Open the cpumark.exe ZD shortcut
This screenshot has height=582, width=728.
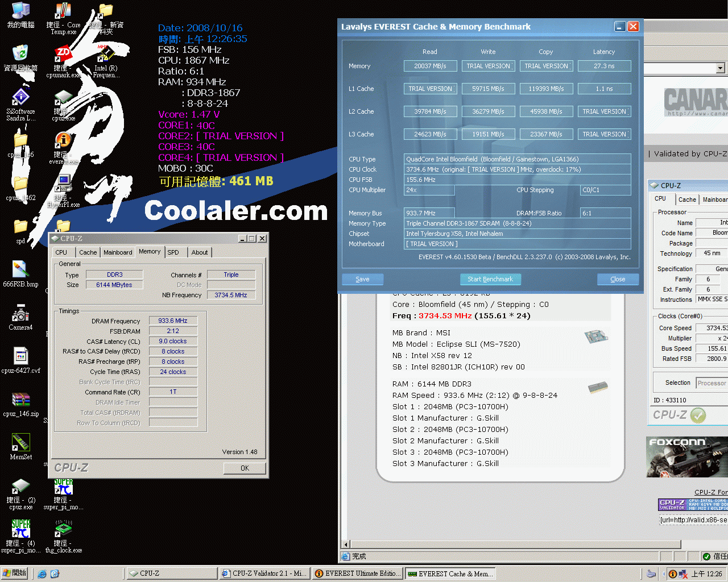[63, 61]
